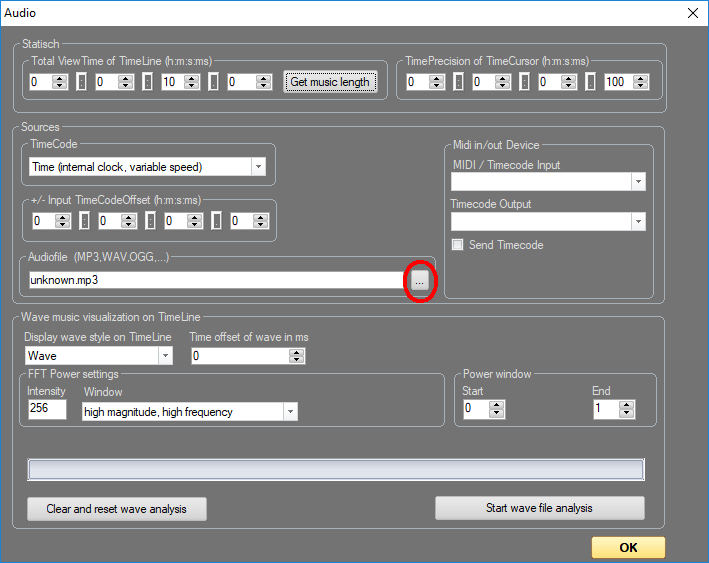Confirm with the OK button
The width and height of the screenshot is (709, 563).
pyautogui.click(x=628, y=547)
